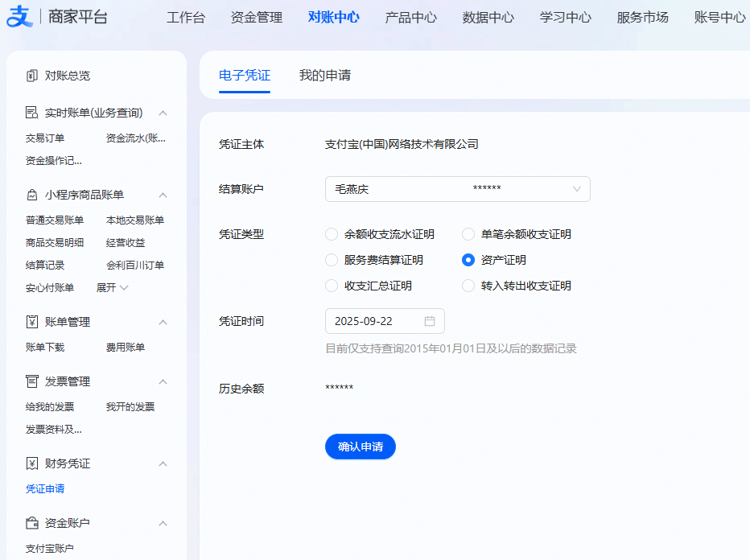Select 转入转出收支证明 option

(x=468, y=286)
